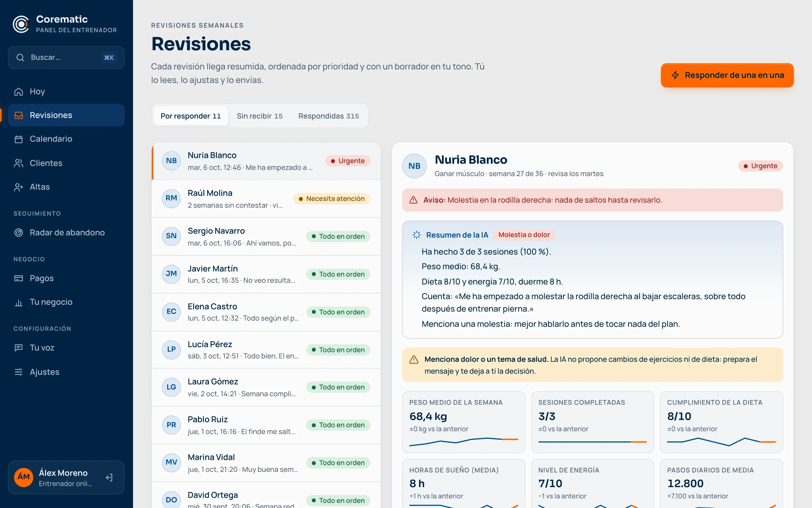
Task: Open Hoy from the sidebar
Action: coord(66,91)
